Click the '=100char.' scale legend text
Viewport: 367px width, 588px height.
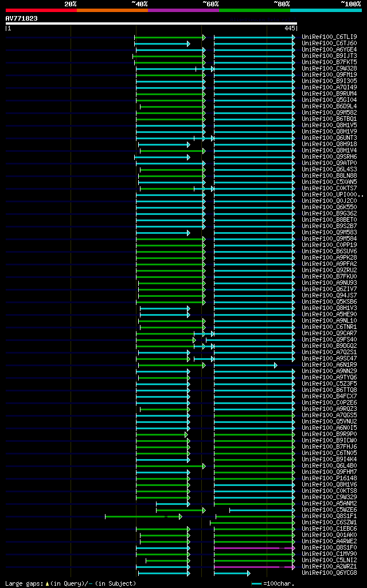[x=279, y=583]
